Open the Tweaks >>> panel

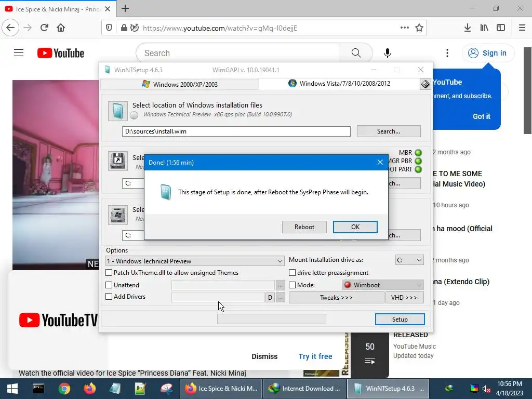pos(336,298)
